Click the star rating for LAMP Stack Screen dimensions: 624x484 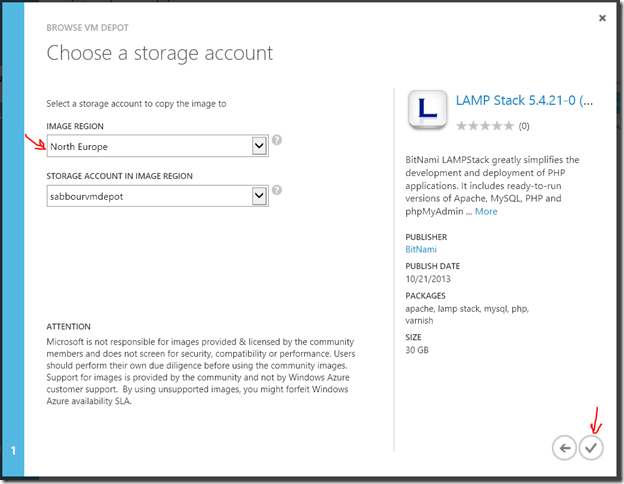click(x=485, y=126)
